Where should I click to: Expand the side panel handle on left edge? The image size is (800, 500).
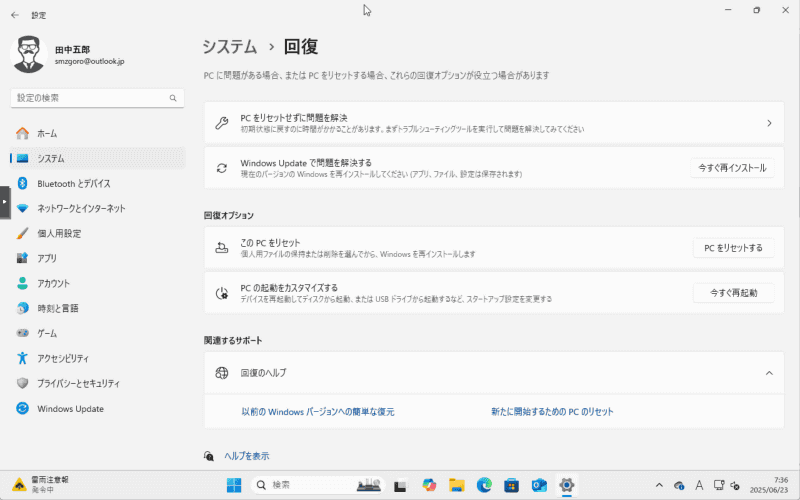point(5,203)
